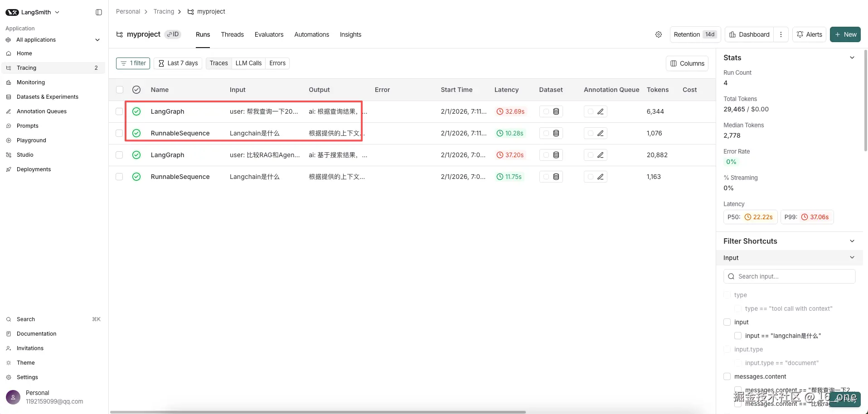
Task: Click the dataset icon for the 37.20s run
Action: (556, 155)
